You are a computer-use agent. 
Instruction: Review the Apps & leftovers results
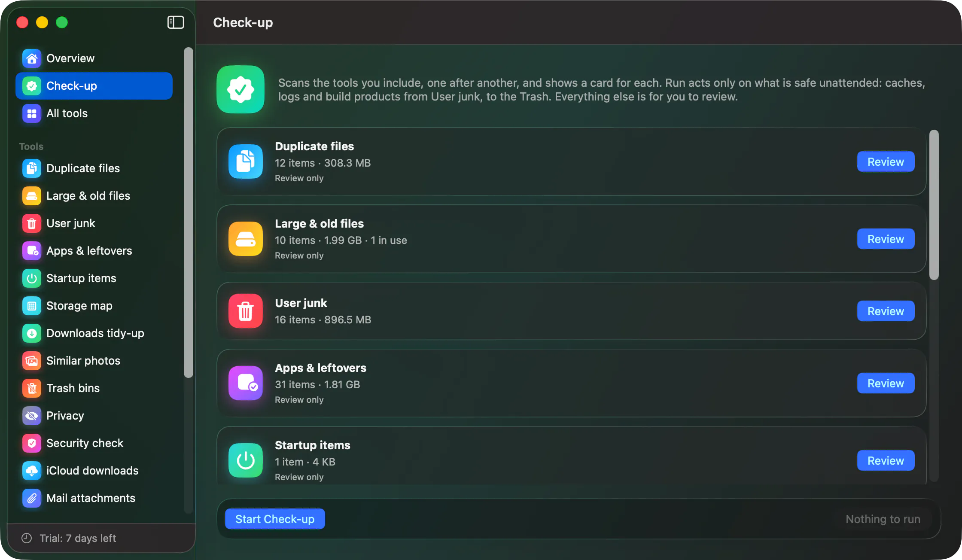(x=886, y=383)
